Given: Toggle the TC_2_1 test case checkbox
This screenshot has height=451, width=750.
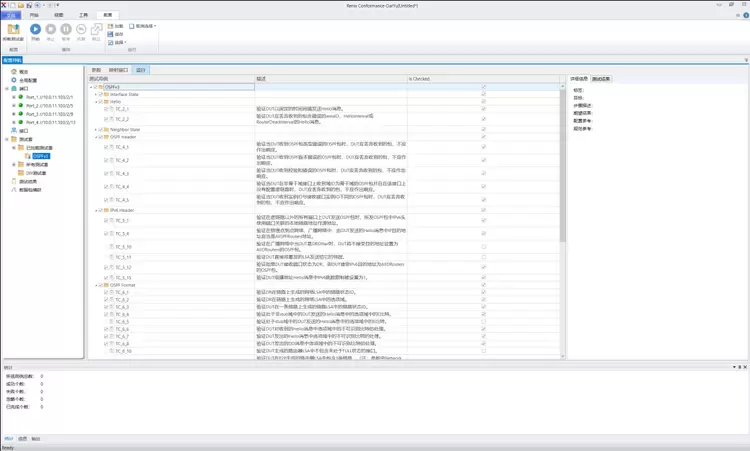Looking at the screenshot, I should (107, 109).
